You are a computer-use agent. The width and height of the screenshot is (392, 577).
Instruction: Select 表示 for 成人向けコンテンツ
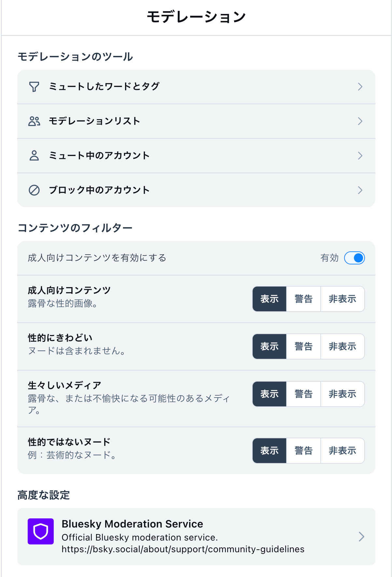(269, 299)
